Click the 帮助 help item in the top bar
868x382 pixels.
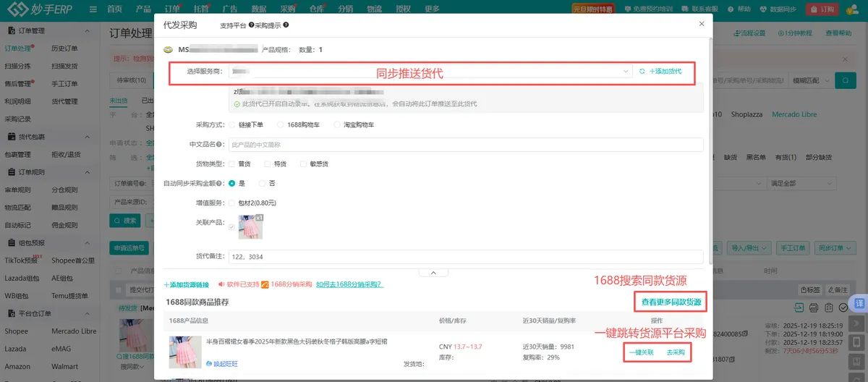739,9
